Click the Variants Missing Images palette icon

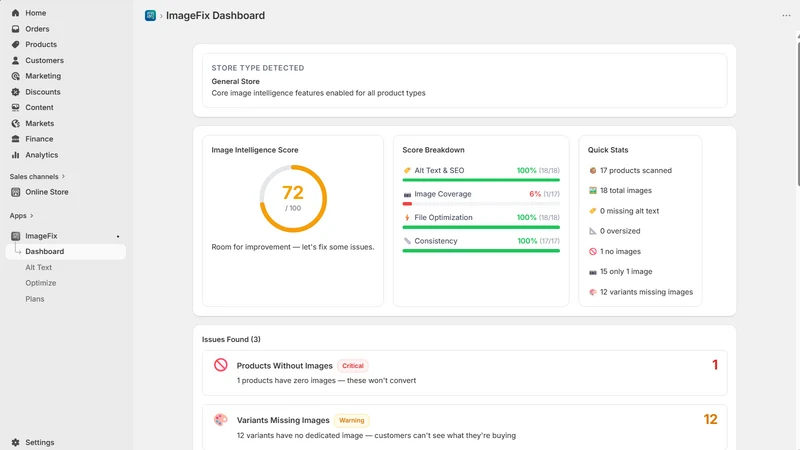(x=220, y=419)
